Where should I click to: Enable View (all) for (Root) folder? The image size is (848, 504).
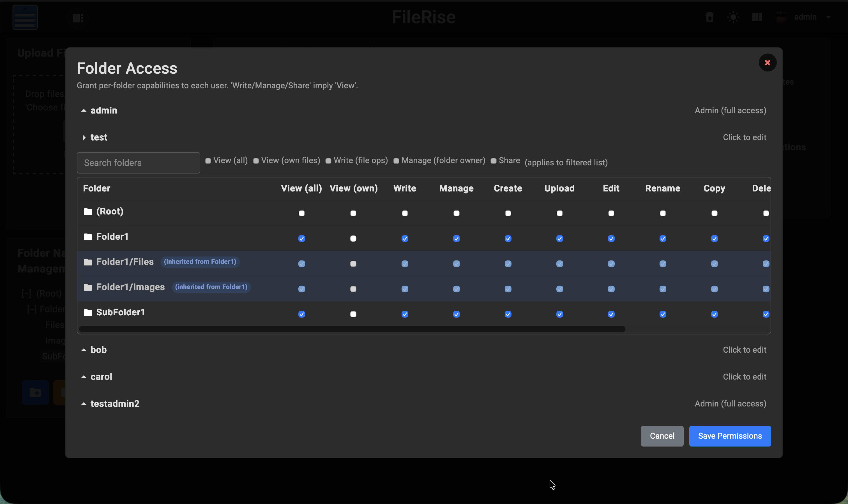tap(301, 213)
